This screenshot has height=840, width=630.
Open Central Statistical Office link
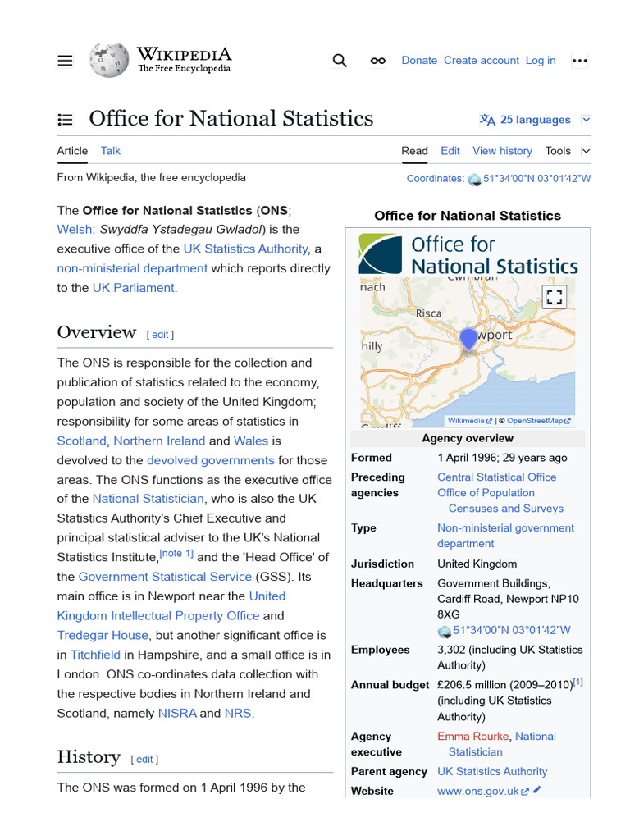point(496,477)
